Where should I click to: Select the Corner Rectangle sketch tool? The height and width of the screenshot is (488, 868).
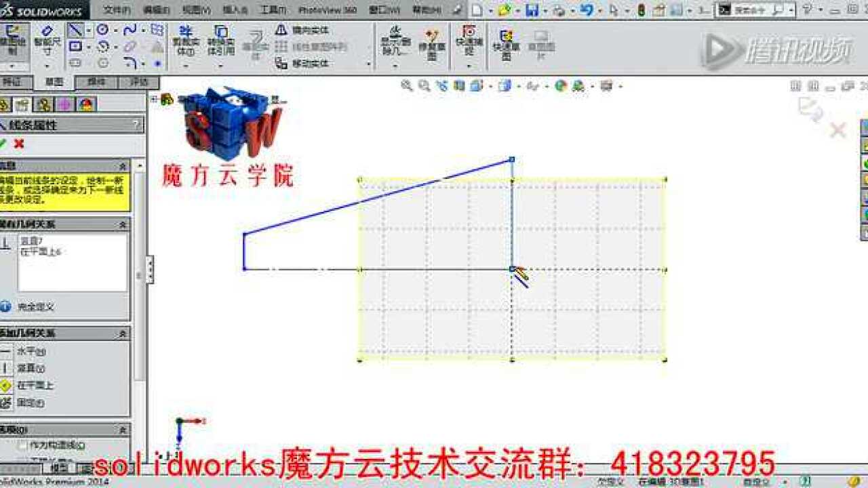[75, 47]
